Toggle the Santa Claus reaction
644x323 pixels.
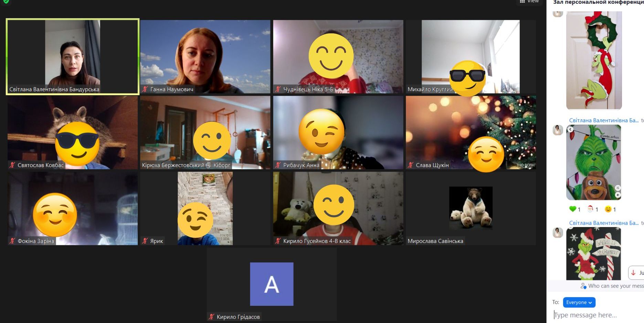(x=592, y=209)
